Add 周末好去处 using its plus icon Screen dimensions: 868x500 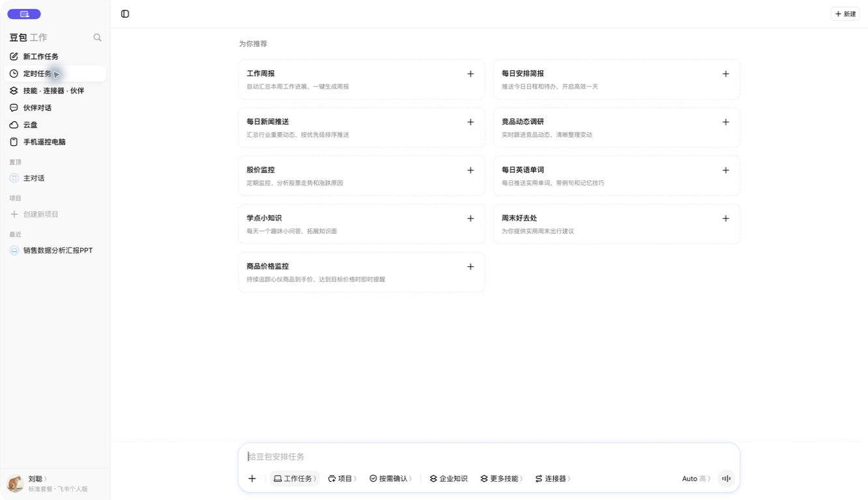(x=725, y=219)
